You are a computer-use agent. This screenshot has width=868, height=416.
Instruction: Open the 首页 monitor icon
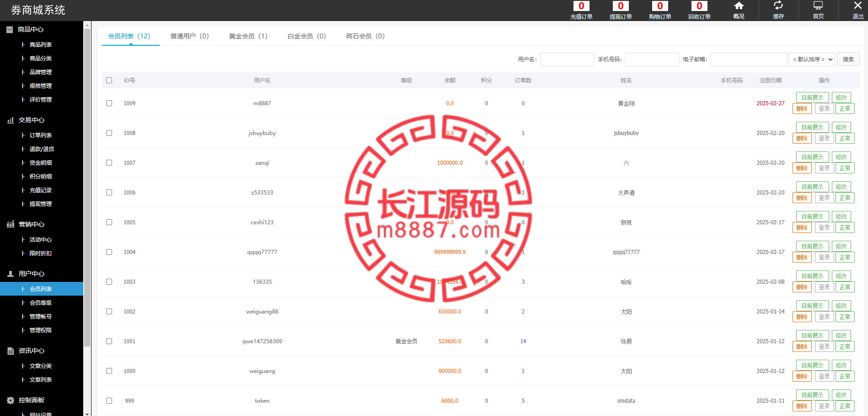click(x=818, y=5)
